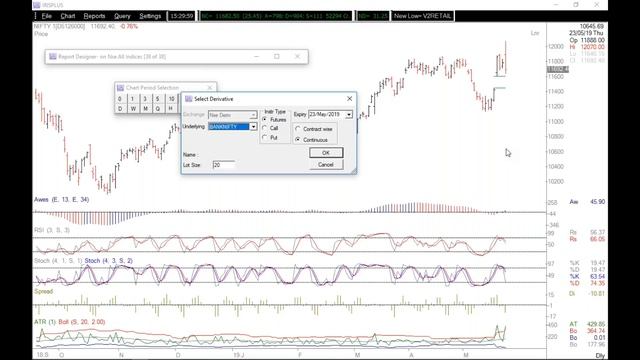Select 3 minute period button
Viewport: 640px width, 360px height.
click(x=145, y=99)
